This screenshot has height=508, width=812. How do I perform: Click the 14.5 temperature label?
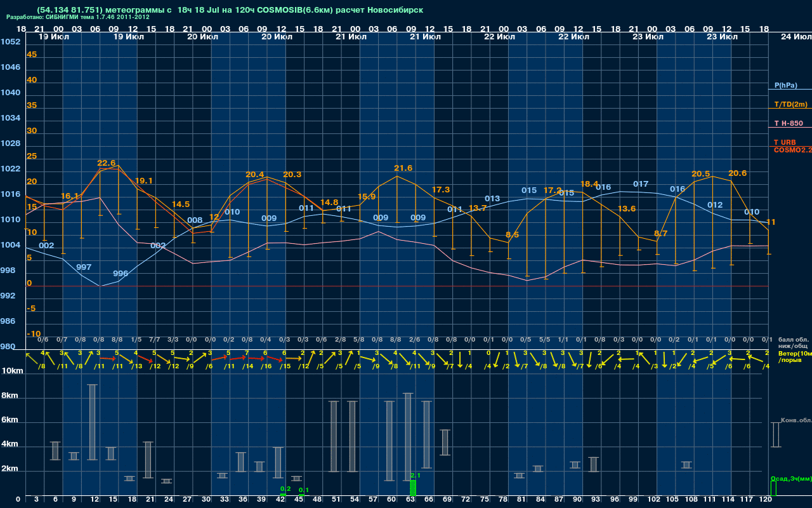pos(181,204)
